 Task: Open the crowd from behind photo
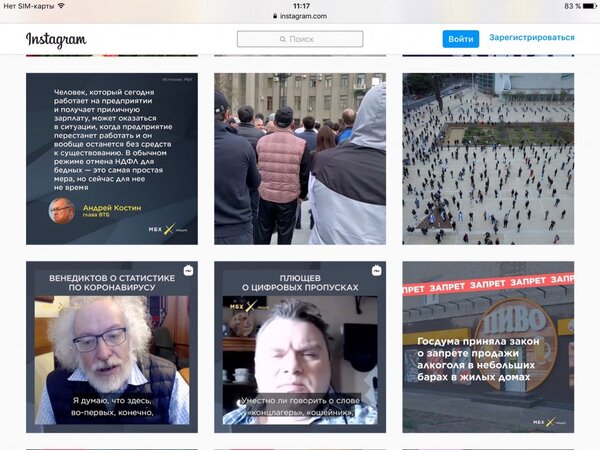tap(300, 158)
